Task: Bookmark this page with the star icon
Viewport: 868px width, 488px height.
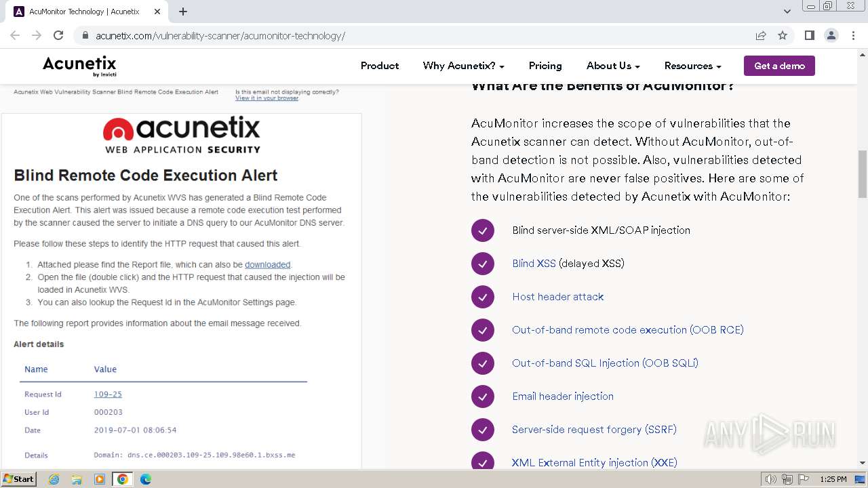Action: [783, 35]
